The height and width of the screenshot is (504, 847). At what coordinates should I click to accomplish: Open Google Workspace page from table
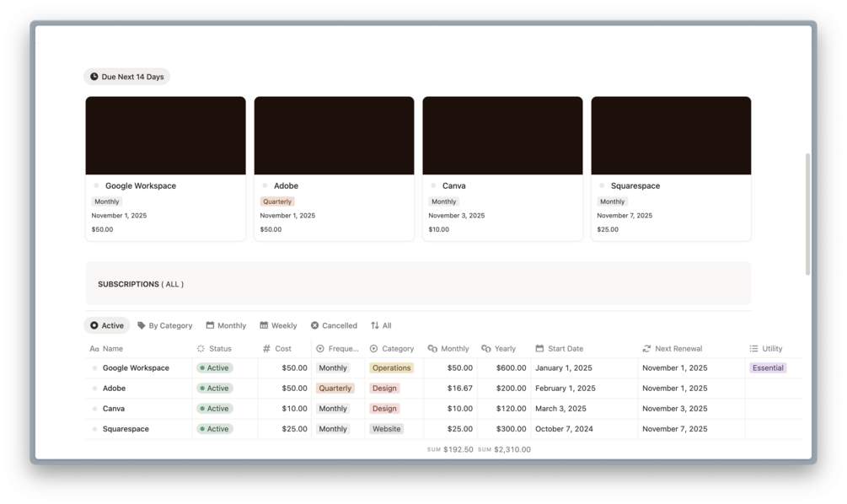pyautogui.click(x=136, y=367)
